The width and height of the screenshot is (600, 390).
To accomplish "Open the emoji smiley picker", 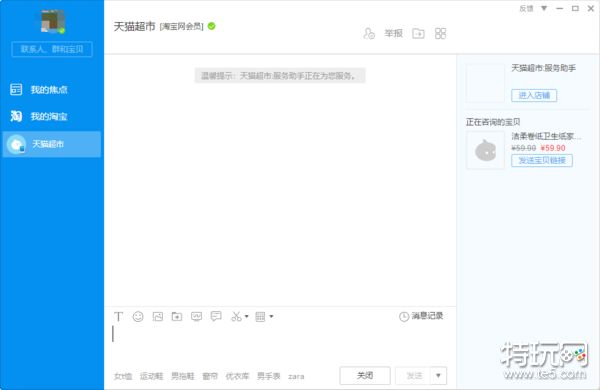I will click(138, 317).
